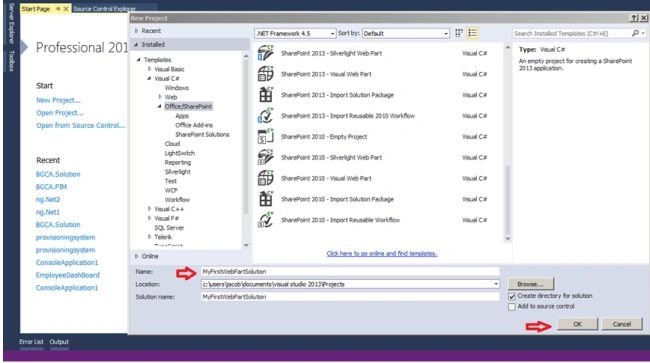Screen dimensions: 650x363
Task: Switch template list to medium icons list view
Action: (473, 33)
